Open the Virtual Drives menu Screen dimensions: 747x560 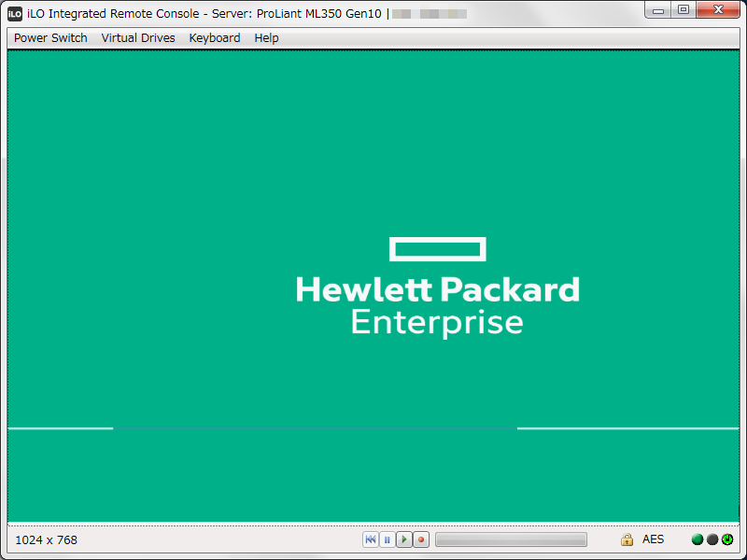[138, 38]
